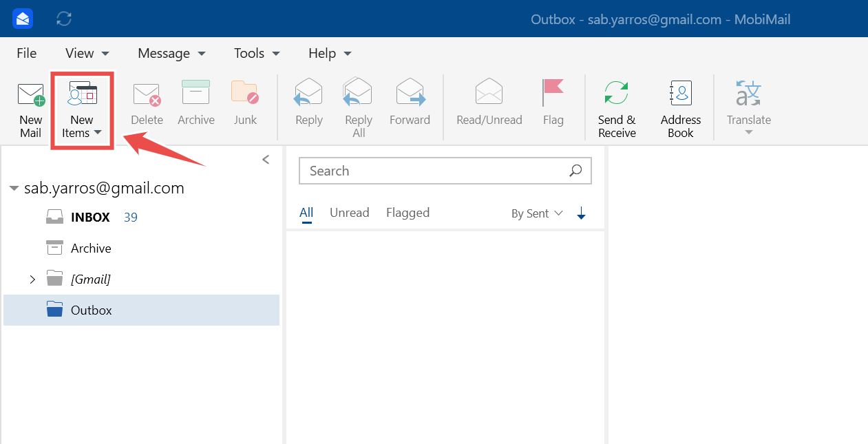Image resolution: width=868 pixels, height=444 pixels.
Task: Reverse sort order with the down arrow
Action: [x=581, y=214]
